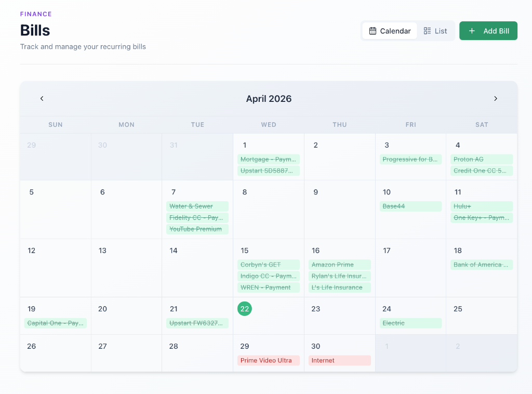Select the YouTube Premium bill
Screen dimensions: 532x394
tap(197, 229)
